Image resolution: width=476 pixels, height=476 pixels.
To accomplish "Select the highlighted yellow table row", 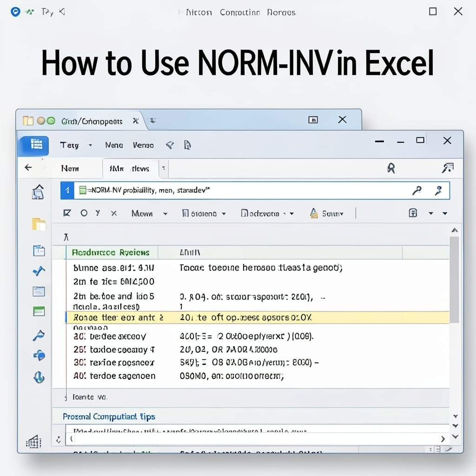I will [x=258, y=317].
